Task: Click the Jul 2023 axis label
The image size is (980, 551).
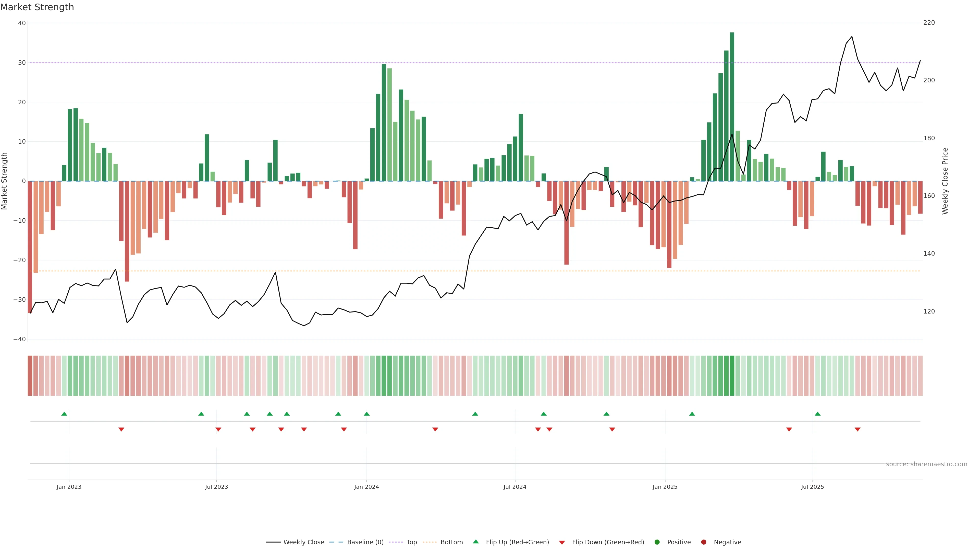Action: tap(216, 487)
